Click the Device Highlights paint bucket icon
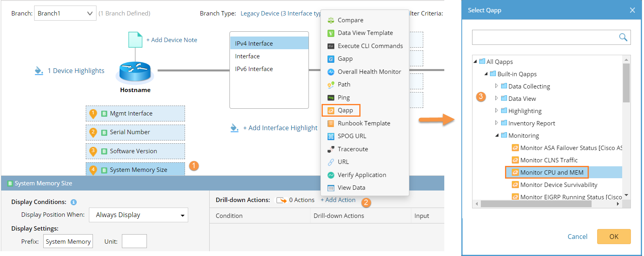Image resolution: width=644 pixels, height=256 pixels. coord(39,71)
